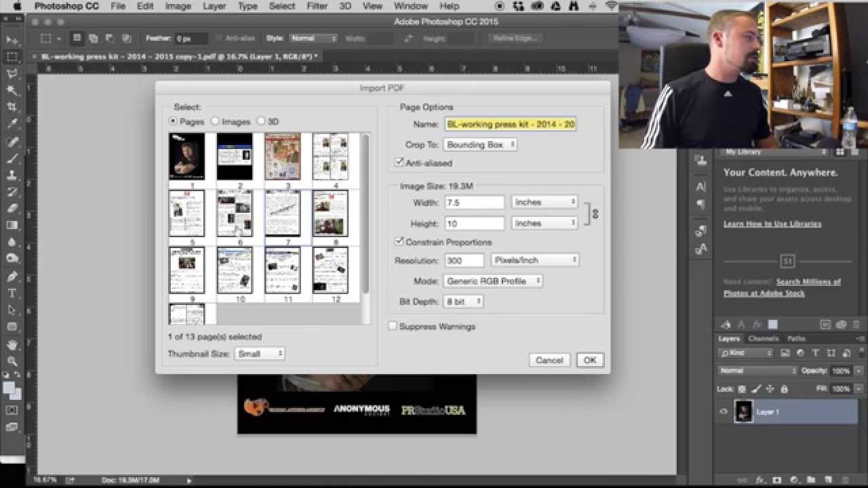Change screen mode from the toolbar
Image resolution: width=868 pixels, height=488 pixels.
pyautogui.click(x=12, y=427)
